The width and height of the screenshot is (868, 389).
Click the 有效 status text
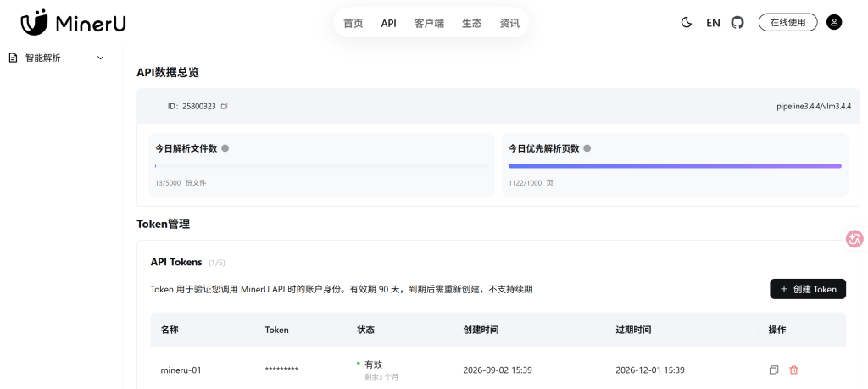374,364
